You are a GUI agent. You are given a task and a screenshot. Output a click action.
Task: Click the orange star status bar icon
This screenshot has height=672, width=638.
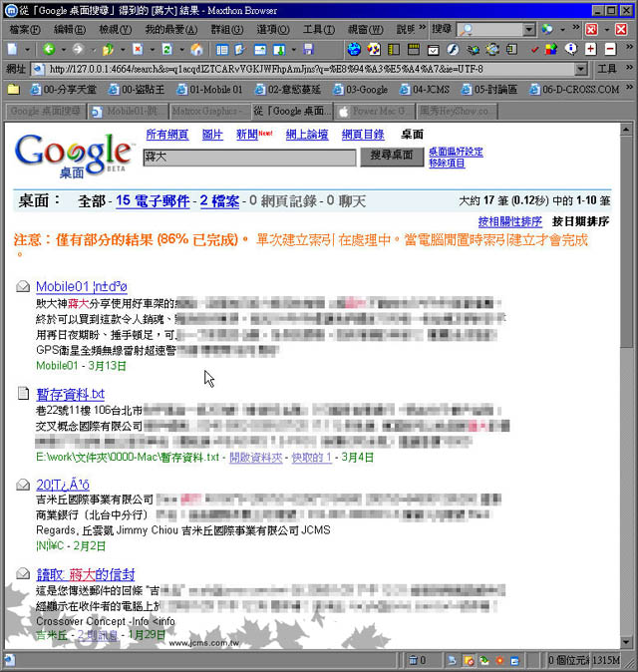[x=499, y=660]
